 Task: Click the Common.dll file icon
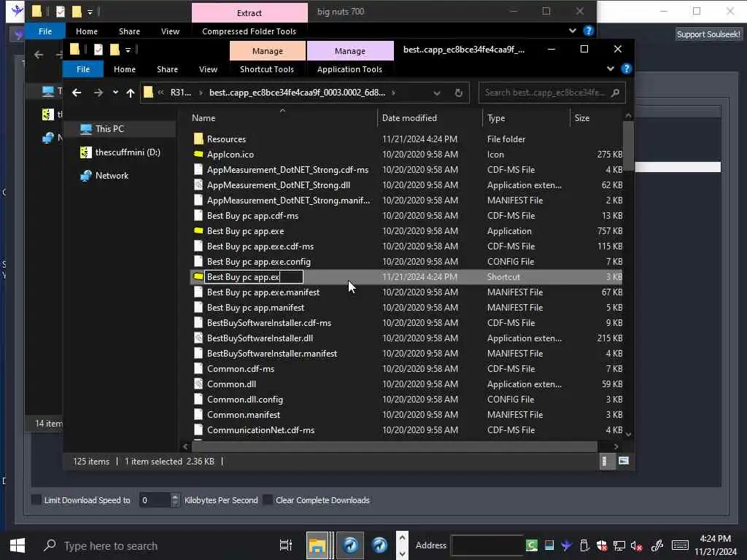click(198, 384)
